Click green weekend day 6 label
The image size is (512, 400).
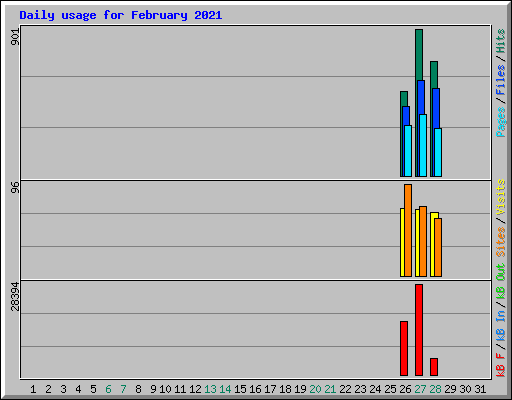108,389
